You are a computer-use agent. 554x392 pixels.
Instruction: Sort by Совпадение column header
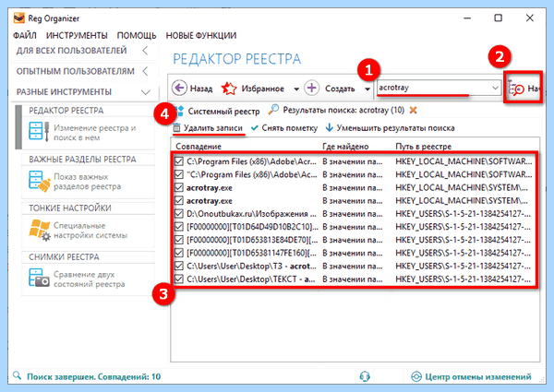tap(199, 147)
